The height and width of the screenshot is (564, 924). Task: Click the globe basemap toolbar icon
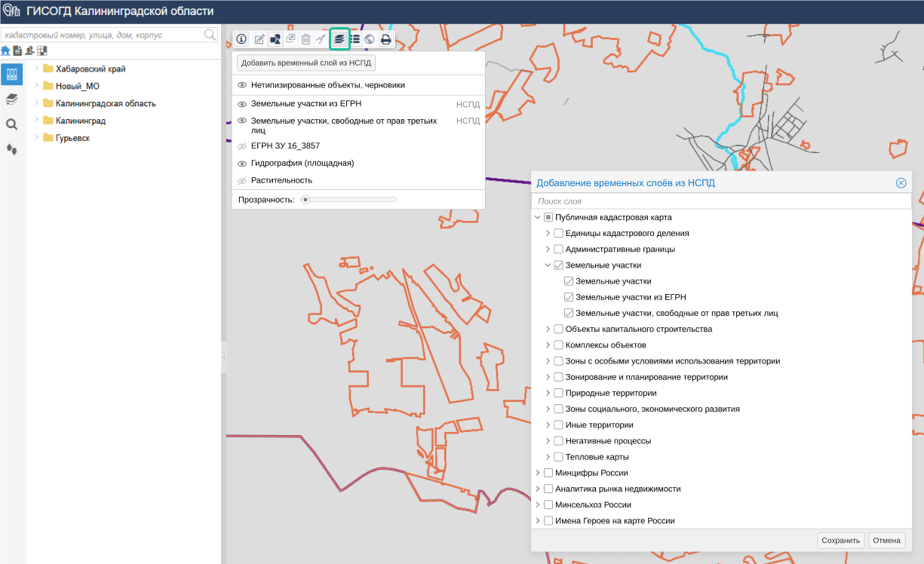pos(369,39)
